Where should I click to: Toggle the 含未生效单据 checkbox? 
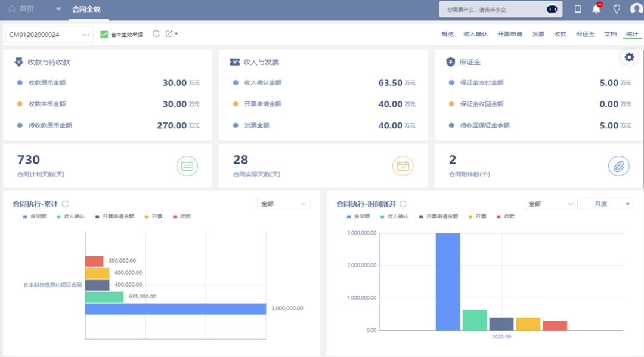click(x=104, y=35)
